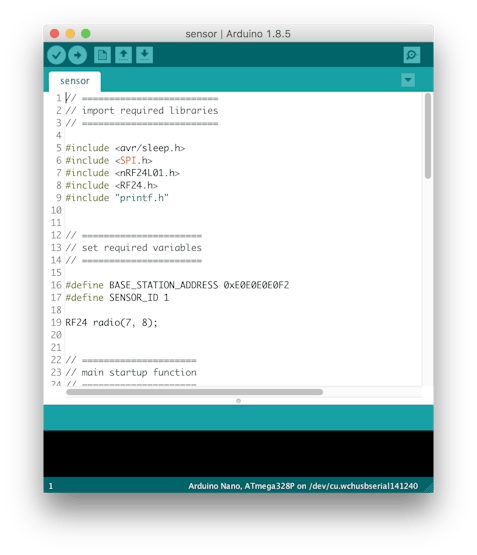Open a sketch with up-arrow icon
Image resolution: width=477 pixels, height=555 pixels.
[123, 55]
